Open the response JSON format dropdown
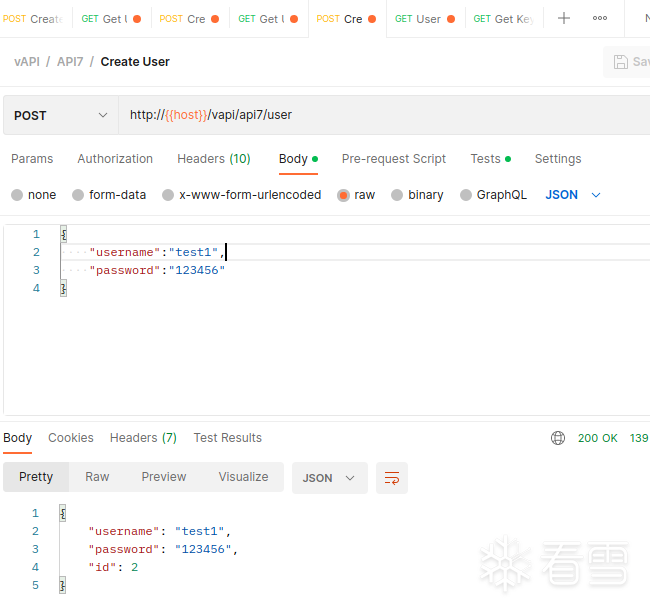Viewport: 650px width, 616px height. pyautogui.click(x=329, y=478)
